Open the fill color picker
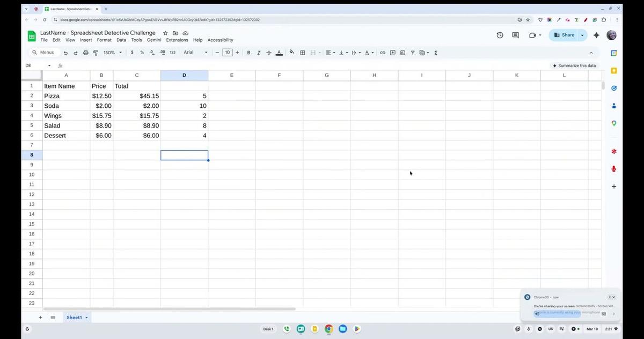 coord(292,53)
